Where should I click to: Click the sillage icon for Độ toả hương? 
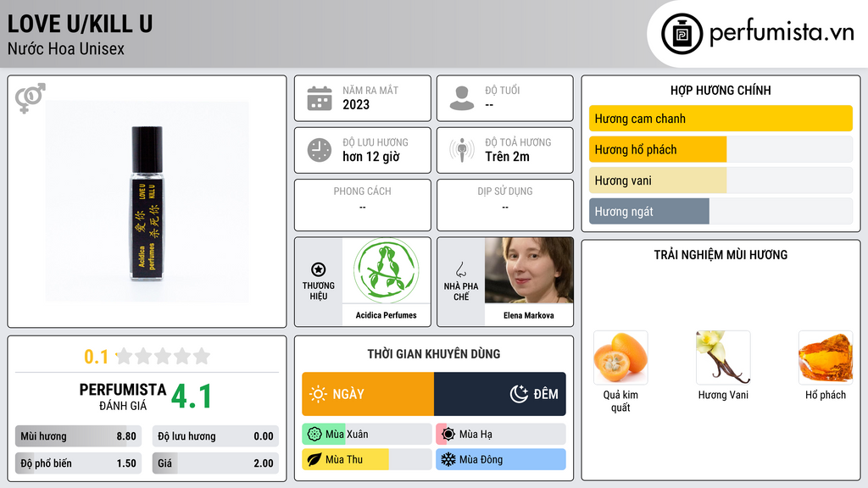point(462,150)
